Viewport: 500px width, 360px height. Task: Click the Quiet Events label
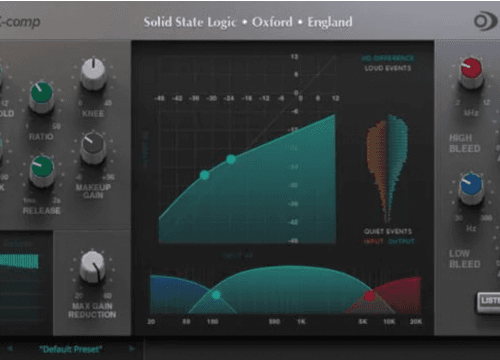click(388, 231)
